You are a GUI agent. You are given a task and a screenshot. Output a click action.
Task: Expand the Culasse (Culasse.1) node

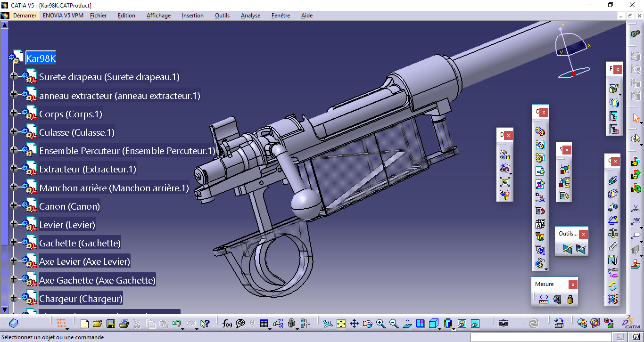coord(13,132)
